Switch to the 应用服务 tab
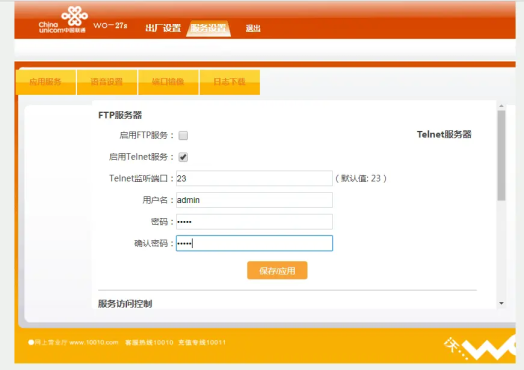This screenshot has width=524, height=370. [46, 82]
